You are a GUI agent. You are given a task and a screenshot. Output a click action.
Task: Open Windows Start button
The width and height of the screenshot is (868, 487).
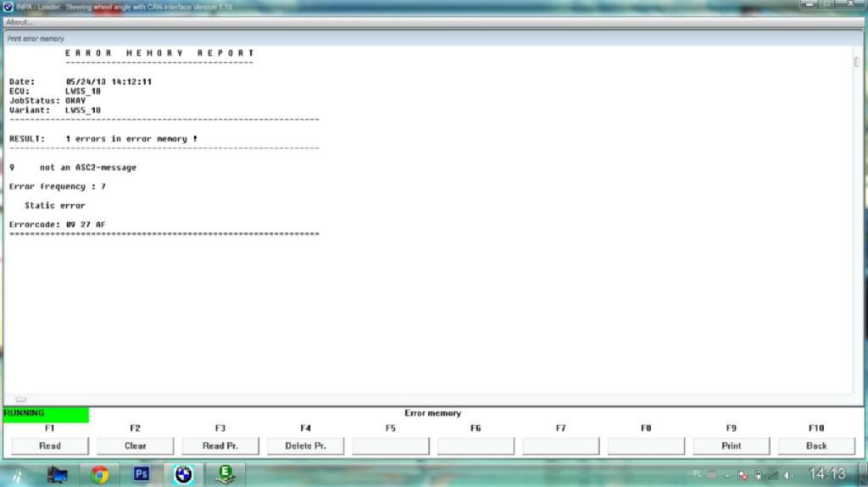pos(17,475)
